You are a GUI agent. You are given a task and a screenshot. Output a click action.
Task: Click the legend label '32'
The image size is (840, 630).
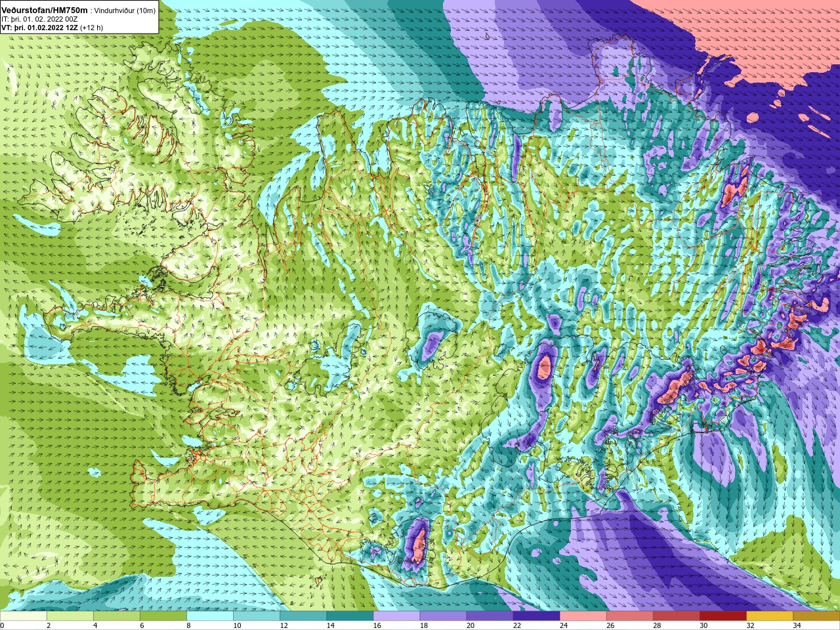pos(750,625)
